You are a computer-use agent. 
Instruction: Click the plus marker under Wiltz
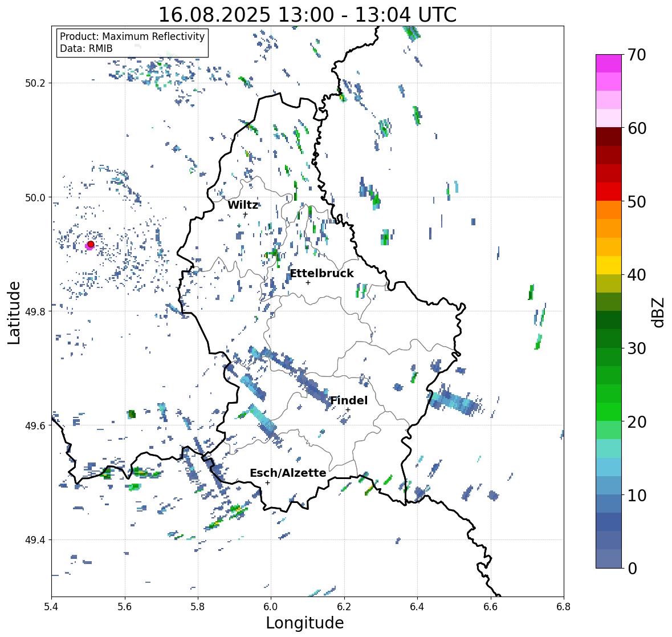coord(245,214)
